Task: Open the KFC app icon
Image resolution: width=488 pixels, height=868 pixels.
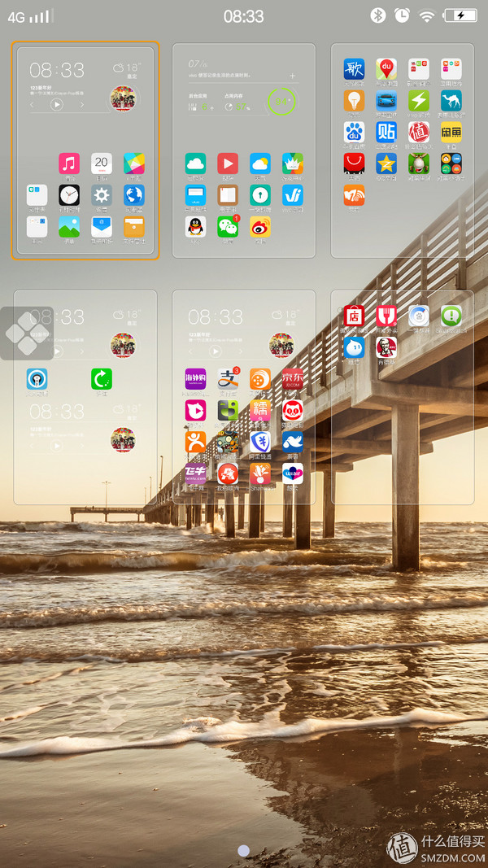Action: (x=386, y=347)
